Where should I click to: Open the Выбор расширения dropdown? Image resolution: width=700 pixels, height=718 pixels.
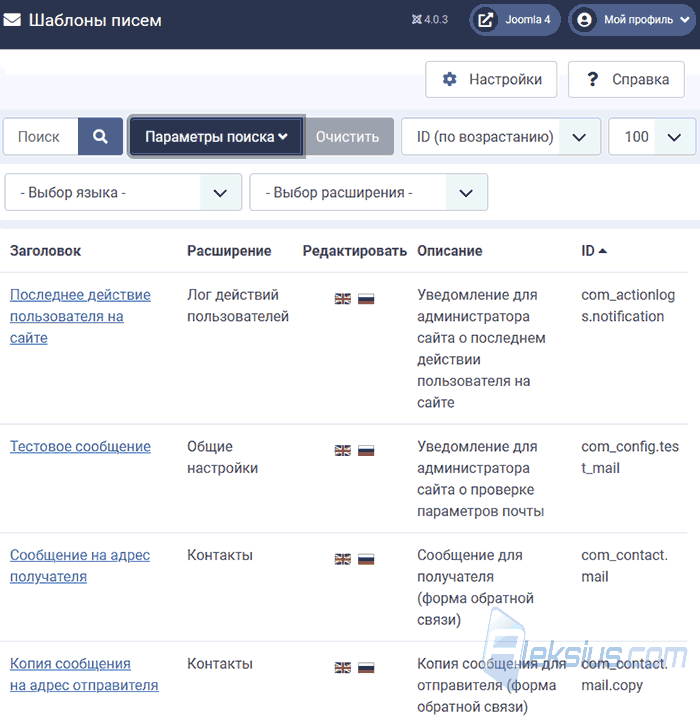click(x=369, y=192)
